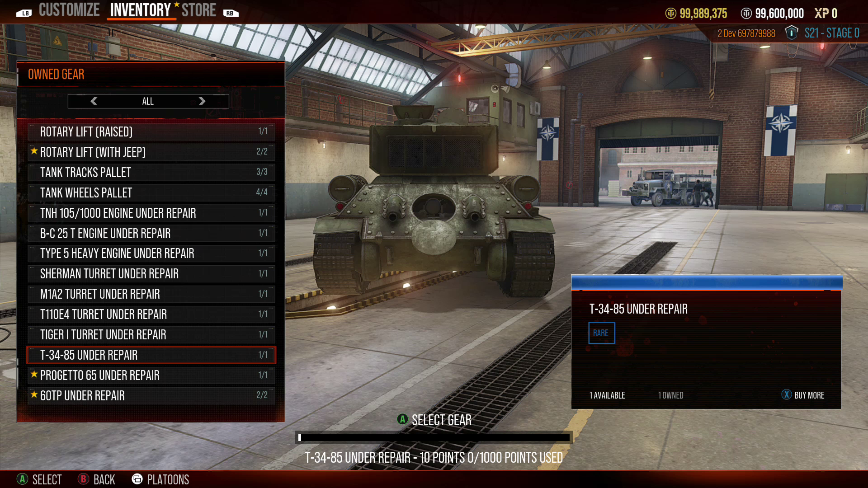The image size is (868, 488).
Task: Click right arrow to cycle gear categories
Action: 202,101
